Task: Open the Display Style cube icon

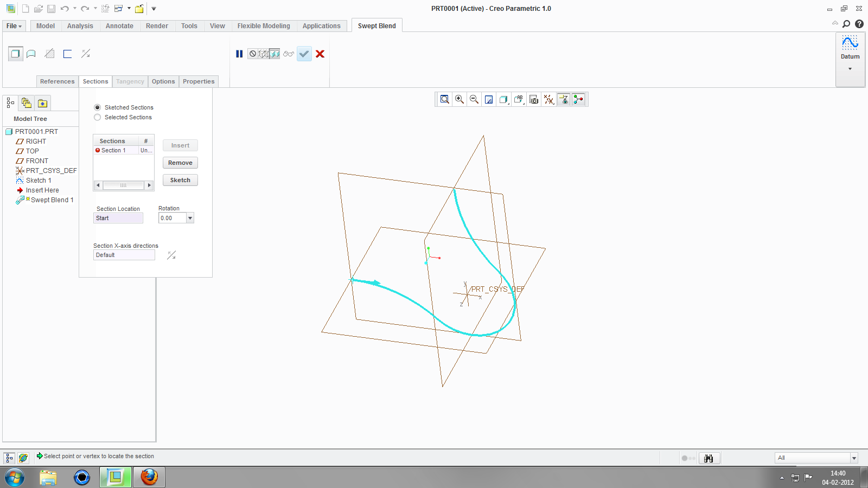Action: click(x=504, y=99)
